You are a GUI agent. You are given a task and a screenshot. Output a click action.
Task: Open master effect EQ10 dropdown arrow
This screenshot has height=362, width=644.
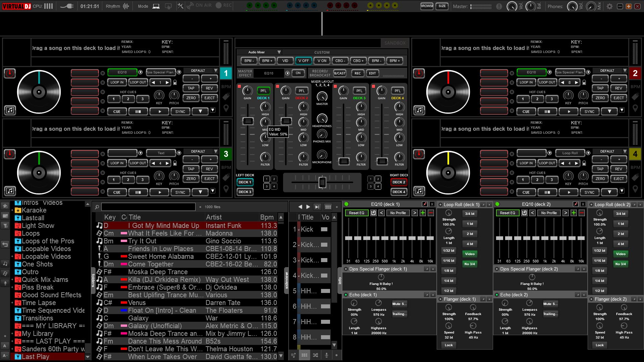(x=287, y=73)
